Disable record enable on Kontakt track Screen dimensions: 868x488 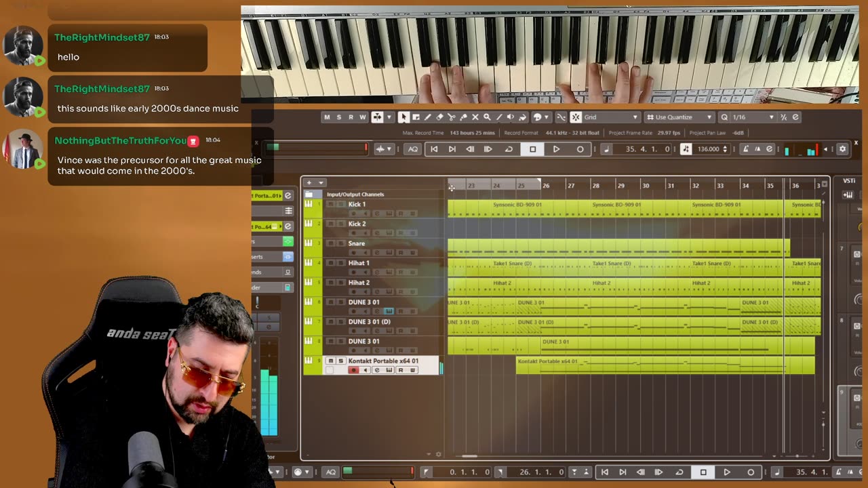[x=353, y=370]
